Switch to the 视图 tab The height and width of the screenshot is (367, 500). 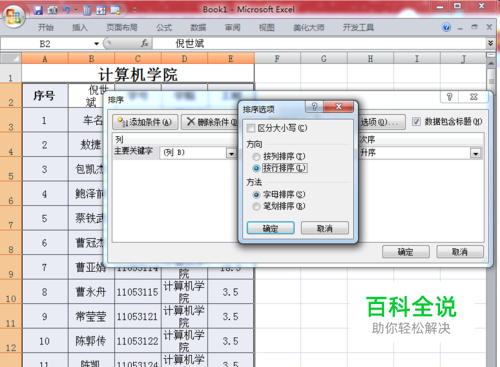pyautogui.click(x=267, y=28)
